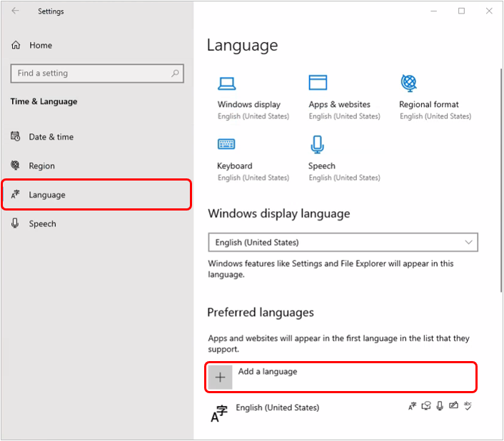Viewport: 504px width, 441px height.
Task: Click the large language icon beside English
Action: [x=219, y=414]
